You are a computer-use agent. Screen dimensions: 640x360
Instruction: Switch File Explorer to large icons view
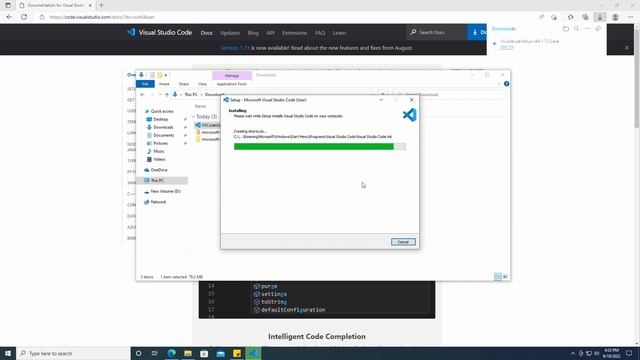click(x=505, y=277)
